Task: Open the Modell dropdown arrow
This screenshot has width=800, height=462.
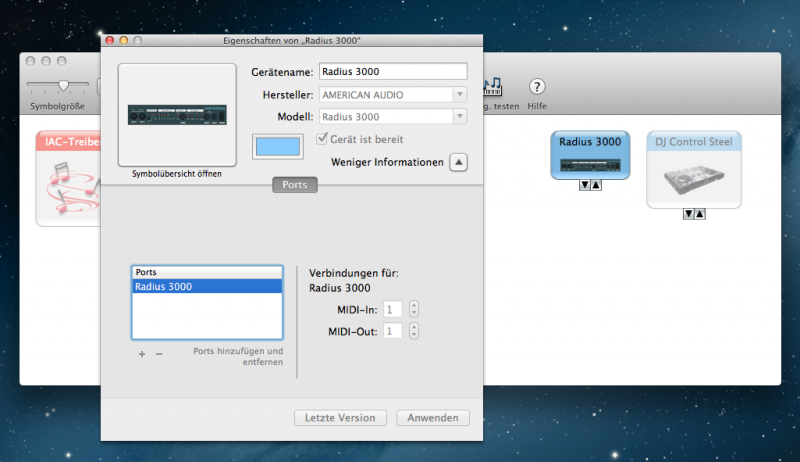Action: (x=460, y=116)
